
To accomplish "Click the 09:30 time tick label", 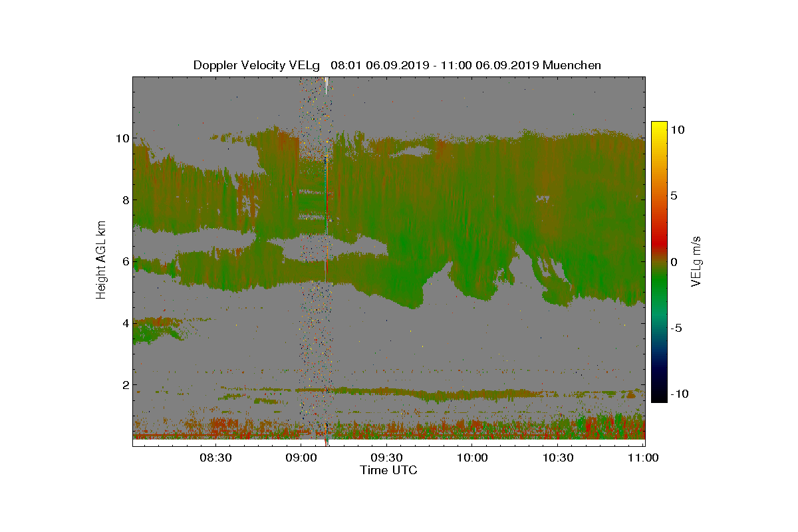I will (x=386, y=458).
